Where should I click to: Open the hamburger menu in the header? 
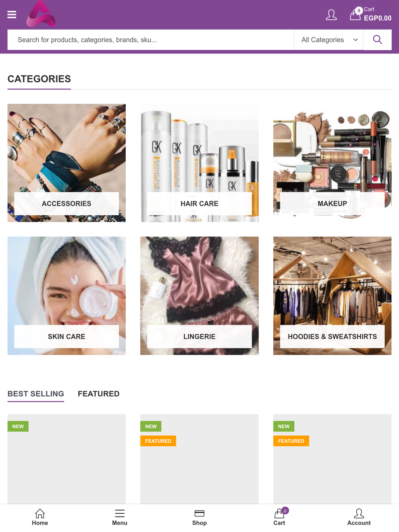point(12,15)
